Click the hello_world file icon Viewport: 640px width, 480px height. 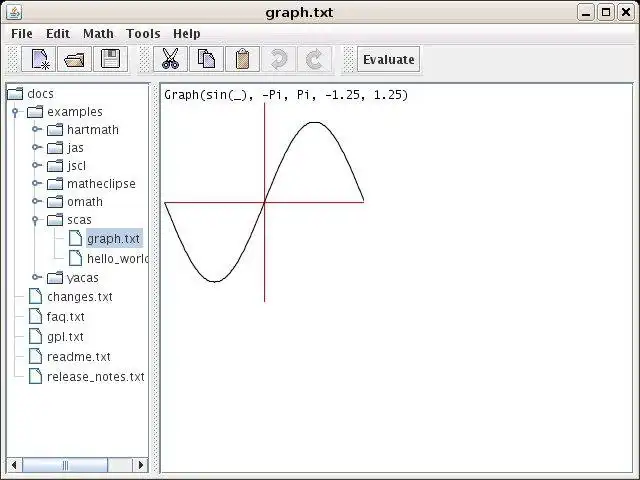point(76,258)
